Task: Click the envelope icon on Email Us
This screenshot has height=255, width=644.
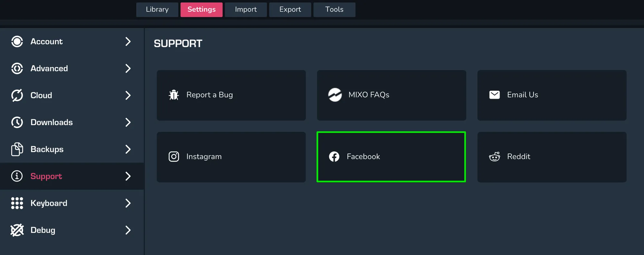Action: click(x=494, y=95)
